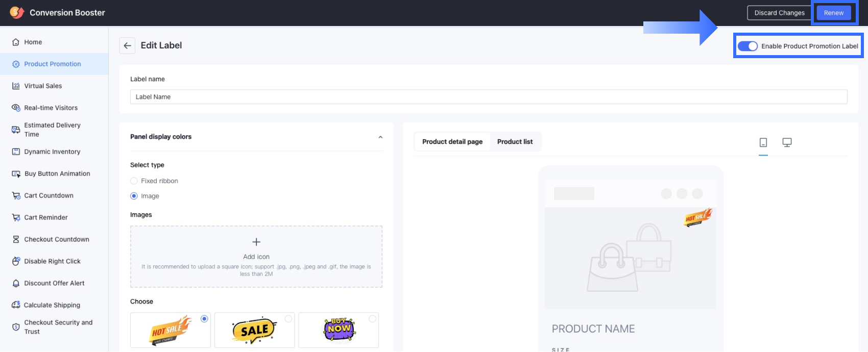Click the Label Name input field
Screen dimensions: 868x352
click(x=489, y=97)
